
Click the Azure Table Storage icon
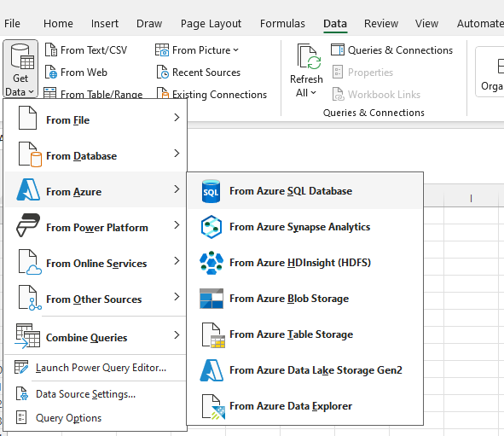coord(213,335)
